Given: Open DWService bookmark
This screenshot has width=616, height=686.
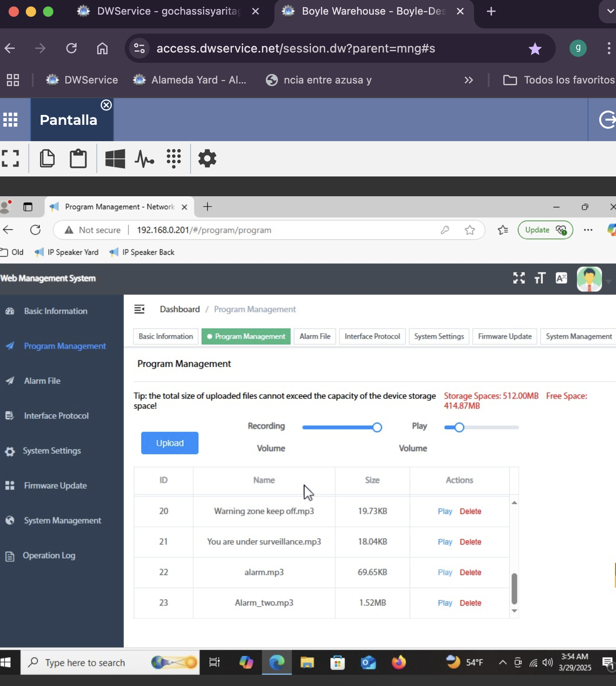Looking at the screenshot, I should pos(82,80).
